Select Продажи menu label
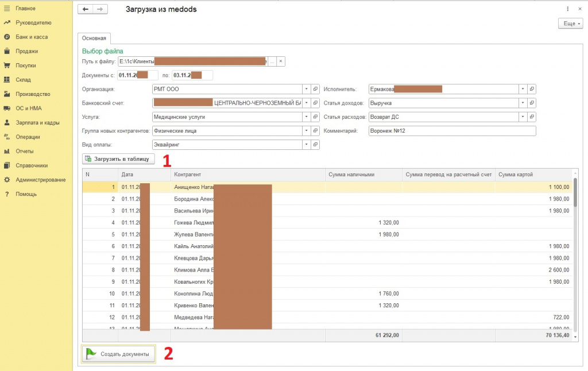Screen dimensions: 588x371 click(x=26, y=51)
